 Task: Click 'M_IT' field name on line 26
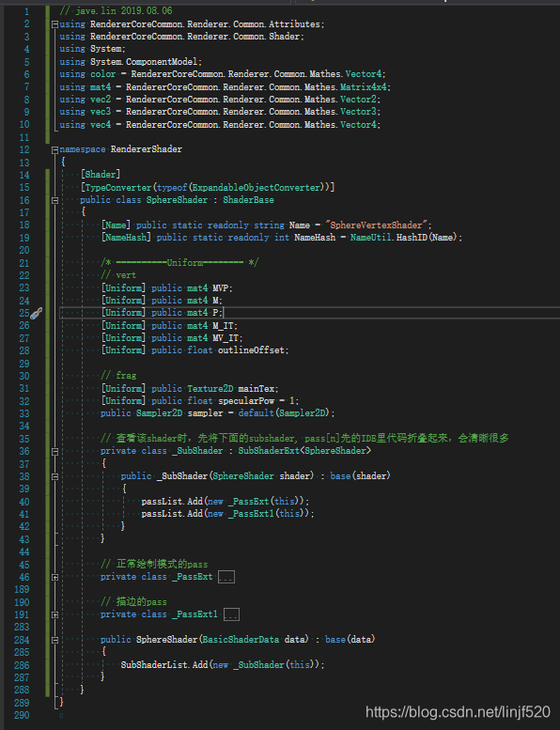pos(223,325)
